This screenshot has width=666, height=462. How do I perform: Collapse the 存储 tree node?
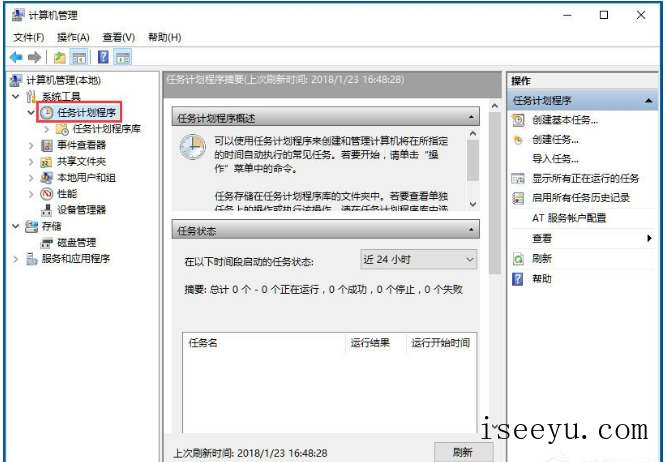pyautogui.click(x=16, y=226)
